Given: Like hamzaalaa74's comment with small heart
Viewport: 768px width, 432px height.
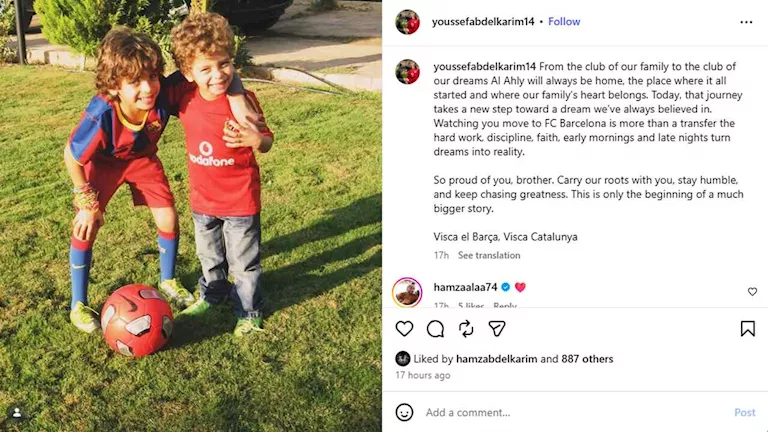Looking at the screenshot, I should [x=752, y=291].
